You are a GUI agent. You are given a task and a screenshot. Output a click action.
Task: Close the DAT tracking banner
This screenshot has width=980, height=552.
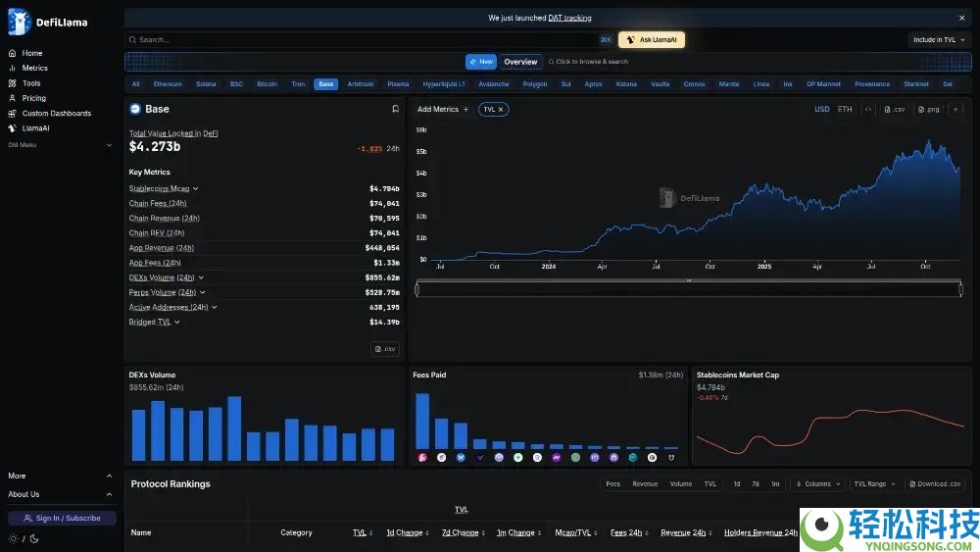[961, 18]
